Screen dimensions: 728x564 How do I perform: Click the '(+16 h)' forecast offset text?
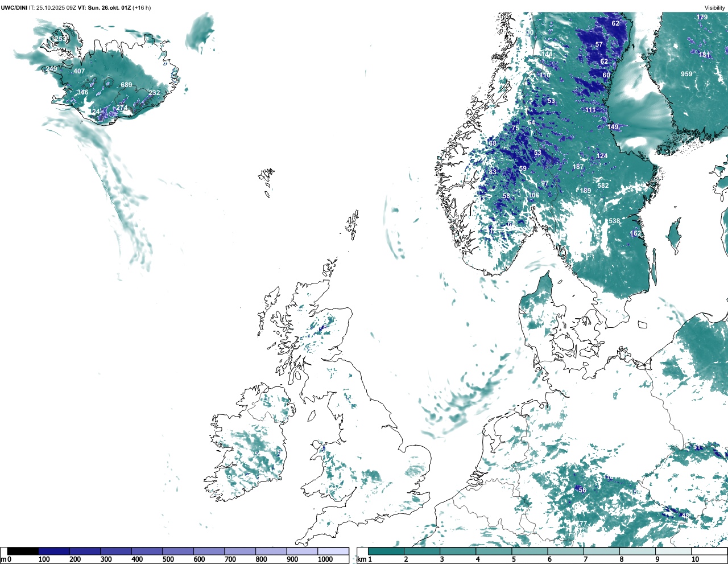[142, 8]
